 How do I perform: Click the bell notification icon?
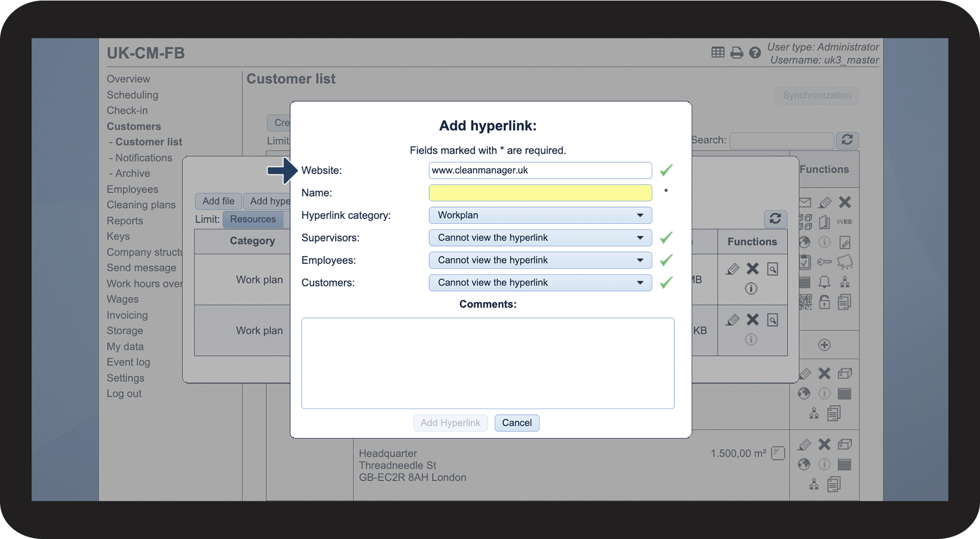[x=825, y=282]
